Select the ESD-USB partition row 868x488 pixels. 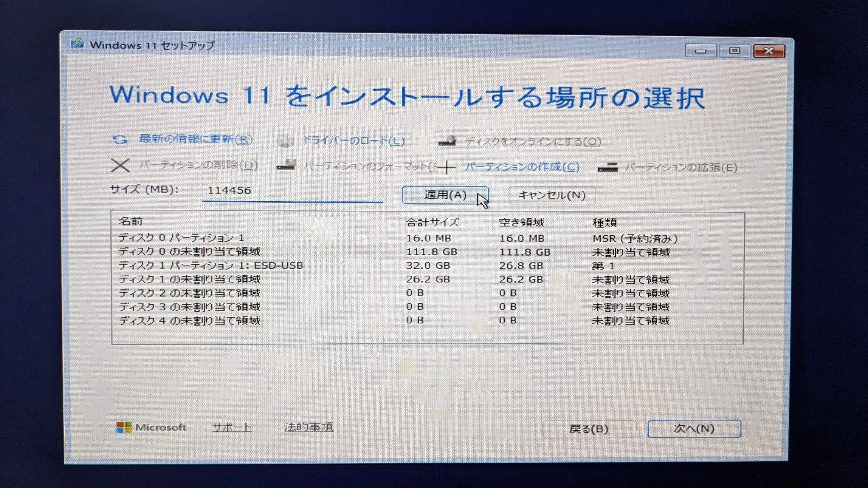[211, 265]
